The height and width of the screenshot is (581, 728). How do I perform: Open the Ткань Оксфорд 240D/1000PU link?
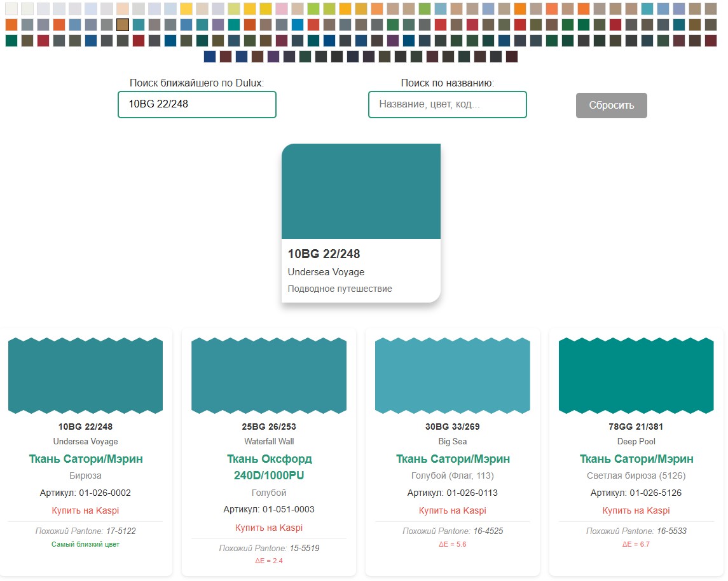point(269,467)
